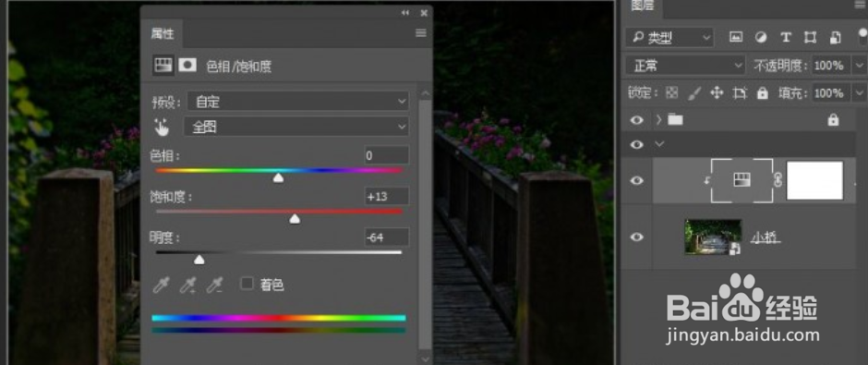The height and width of the screenshot is (365, 868).
Task: Click the 饱和度 saturation slider handle
Action: click(295, 219)
